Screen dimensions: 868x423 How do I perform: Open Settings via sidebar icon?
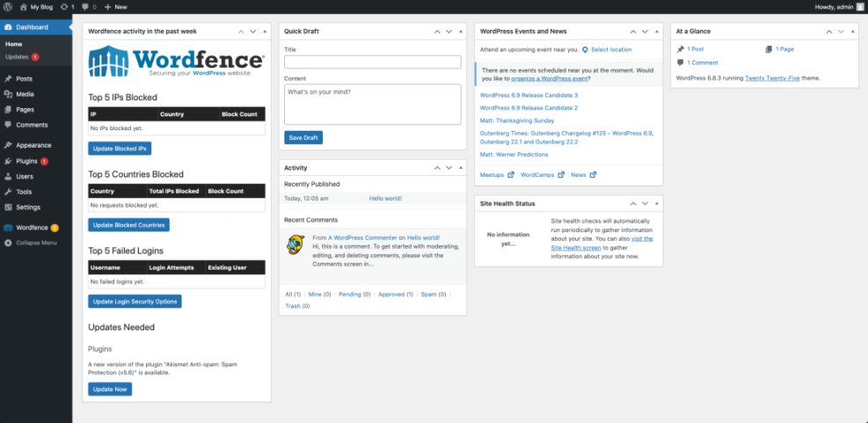[x=8, y=208]
